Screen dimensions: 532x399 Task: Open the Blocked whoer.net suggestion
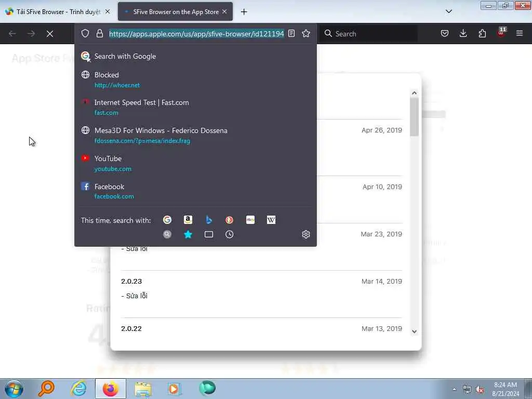(195, 79)
